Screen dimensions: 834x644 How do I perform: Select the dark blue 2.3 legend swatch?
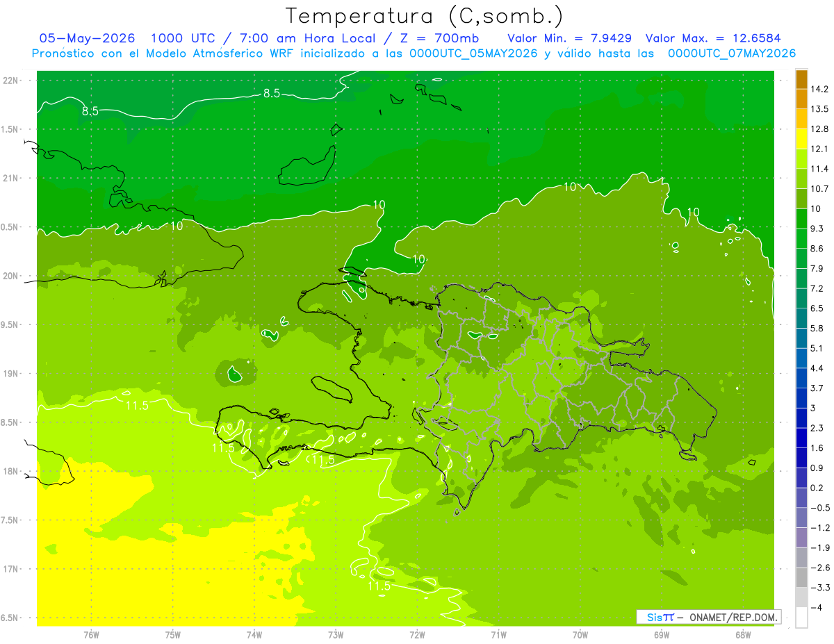click(801, 418)
